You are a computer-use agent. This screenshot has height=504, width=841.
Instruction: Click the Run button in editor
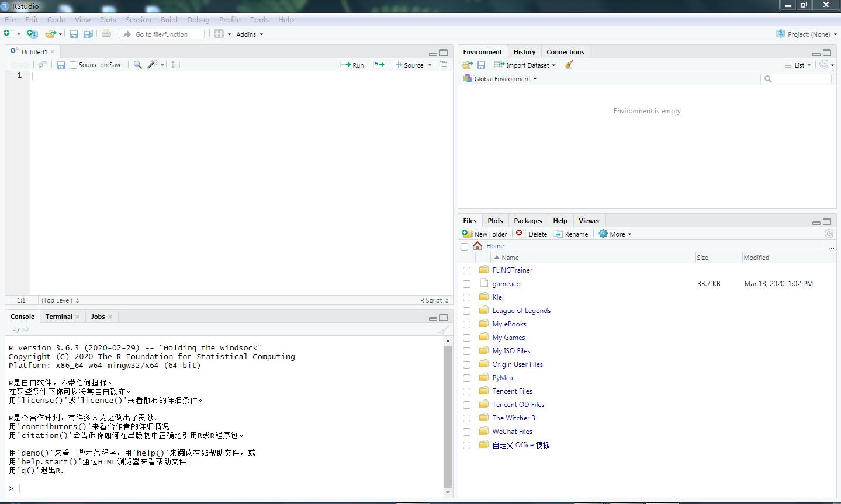[352, 65]
